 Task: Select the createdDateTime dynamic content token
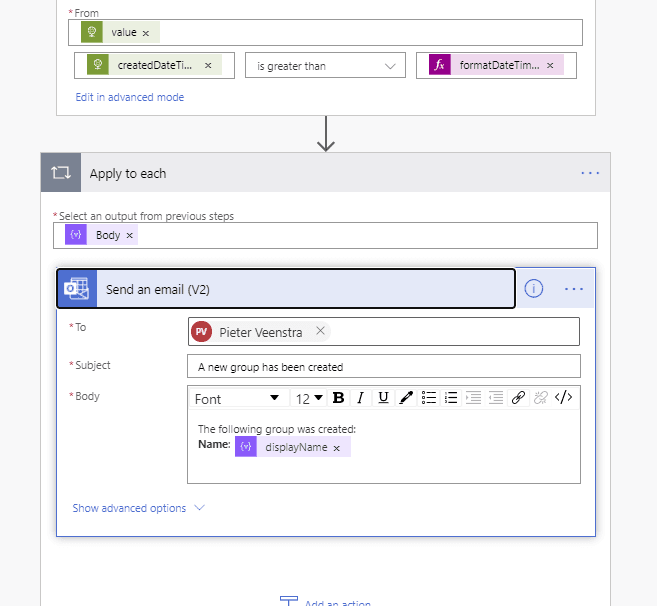point(155,65)
